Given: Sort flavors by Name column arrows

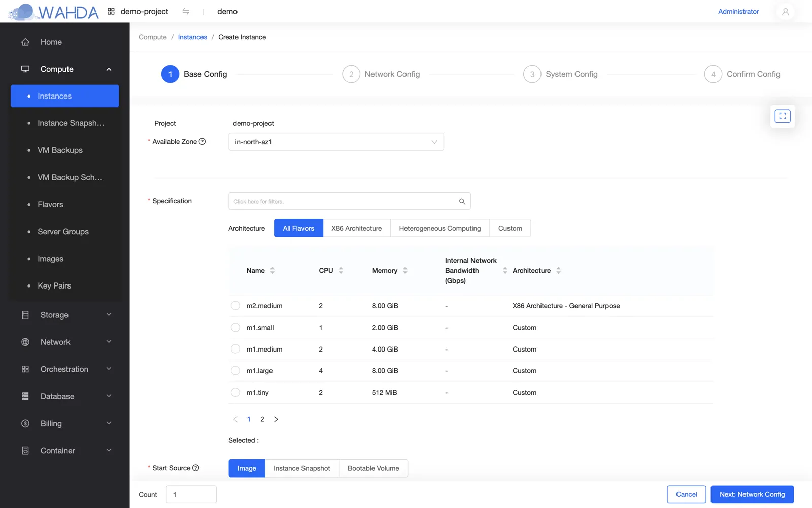Looking at the screenshot, I should click(x=273, y=270).
